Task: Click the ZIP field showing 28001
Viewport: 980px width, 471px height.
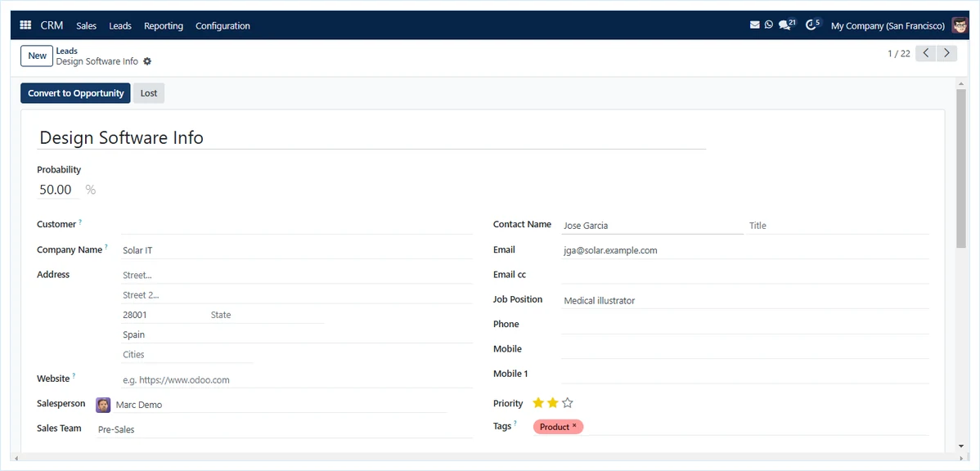Action: click(164, 315)
